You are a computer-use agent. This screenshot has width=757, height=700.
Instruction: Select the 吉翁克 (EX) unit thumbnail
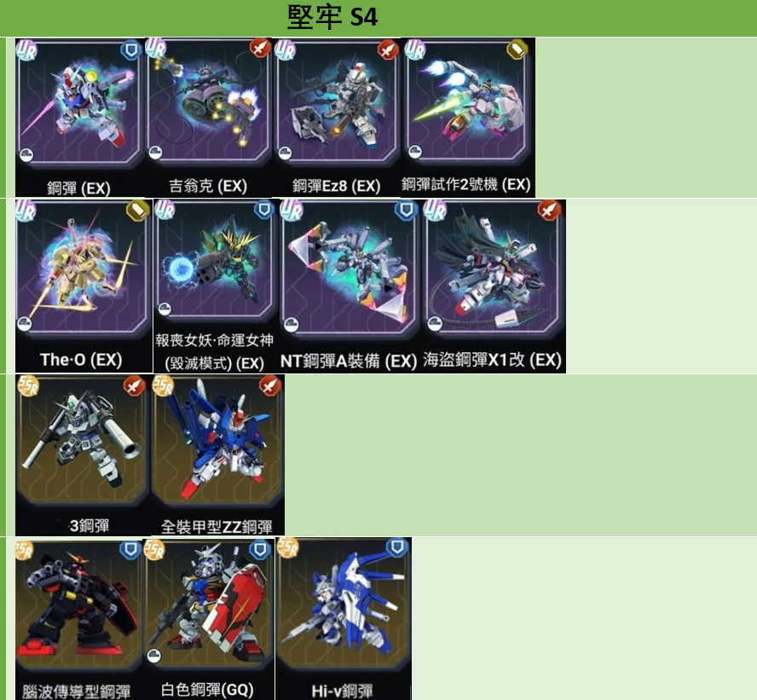pyautogui.click(x=209, y=118)
